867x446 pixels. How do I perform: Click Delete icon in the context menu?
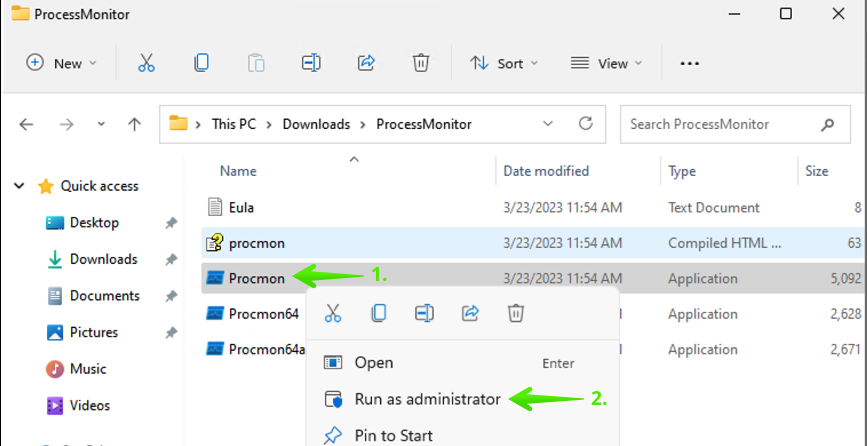515,313
